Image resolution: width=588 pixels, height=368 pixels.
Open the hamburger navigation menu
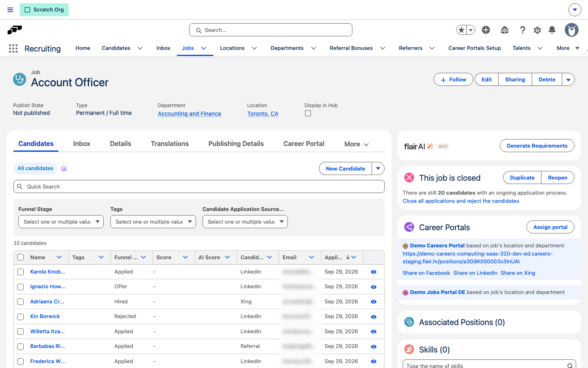10,10
